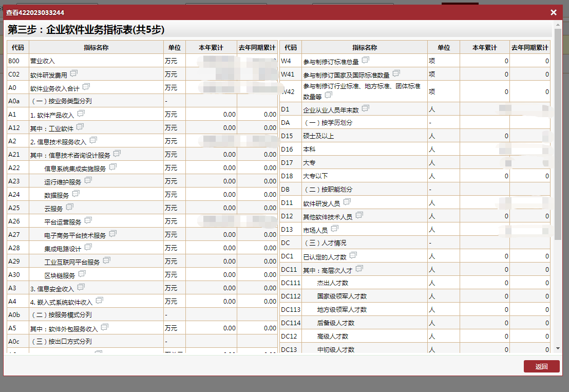The image size is (569, 392).
Task: Open note icon for 软件产品收入
Action: click(x=81, y=114)
